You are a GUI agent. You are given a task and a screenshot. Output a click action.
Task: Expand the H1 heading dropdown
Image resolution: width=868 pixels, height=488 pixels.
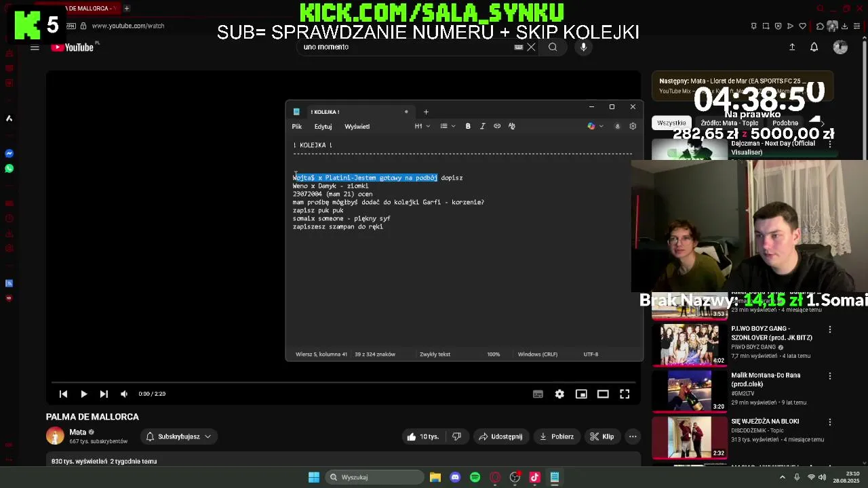[422, 126]
